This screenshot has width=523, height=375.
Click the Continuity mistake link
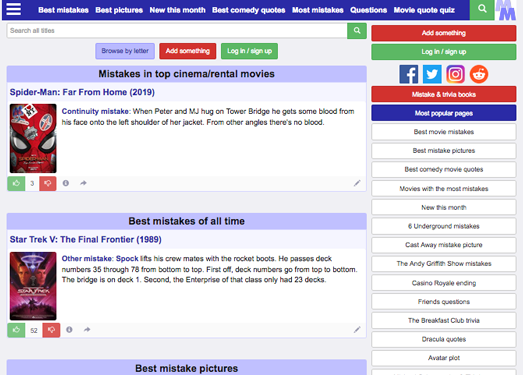click(x=95, y=111)
